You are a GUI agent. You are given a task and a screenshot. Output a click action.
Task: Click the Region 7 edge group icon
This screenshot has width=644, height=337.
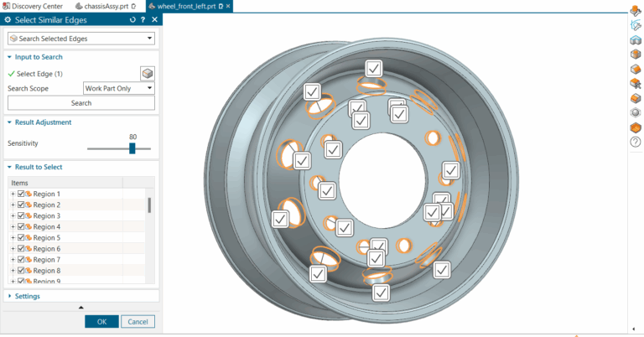[x=29, y=259]
